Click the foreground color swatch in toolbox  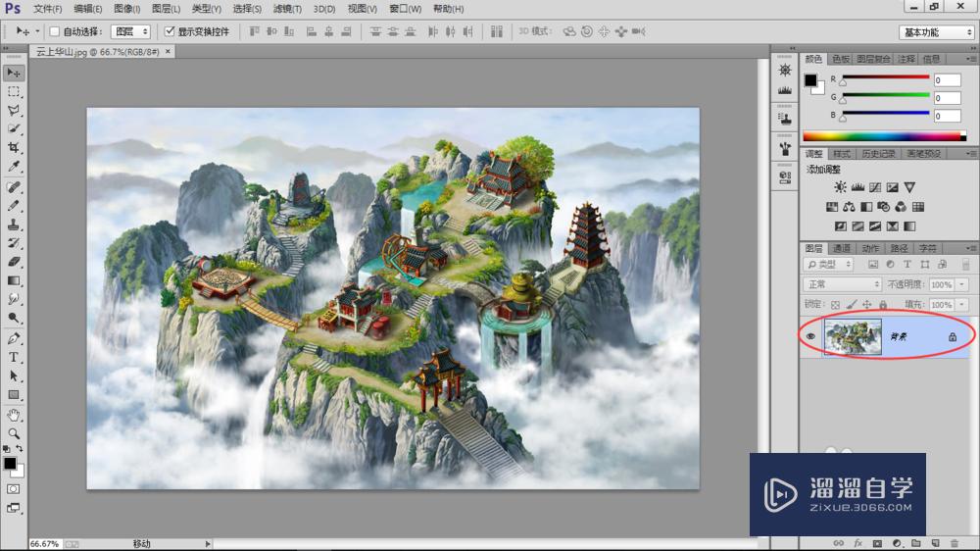pos(10,464)
